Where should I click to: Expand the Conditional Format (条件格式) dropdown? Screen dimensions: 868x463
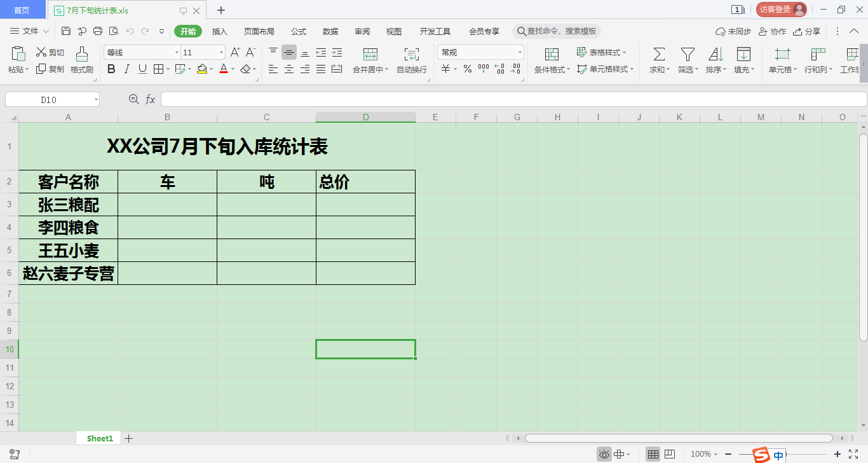coord(568,70)
